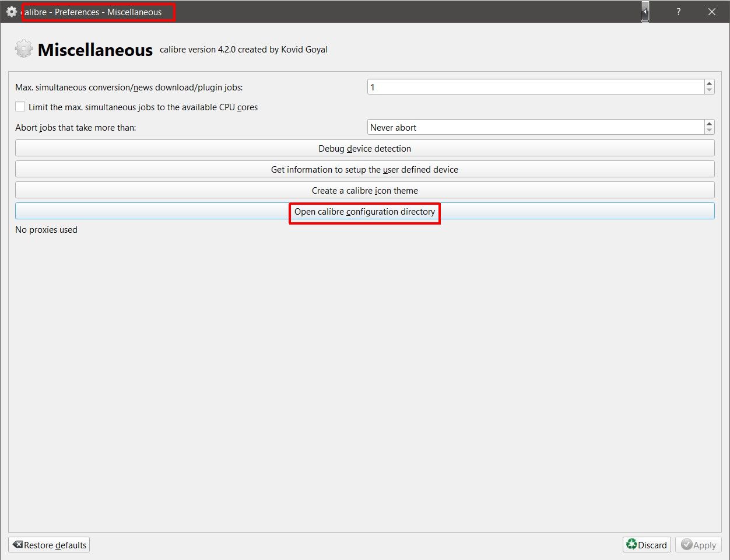Click the Miscellaneous gear icon beside the heading
The width and height of the screenshot is (730, 560).
pos(23,49)
